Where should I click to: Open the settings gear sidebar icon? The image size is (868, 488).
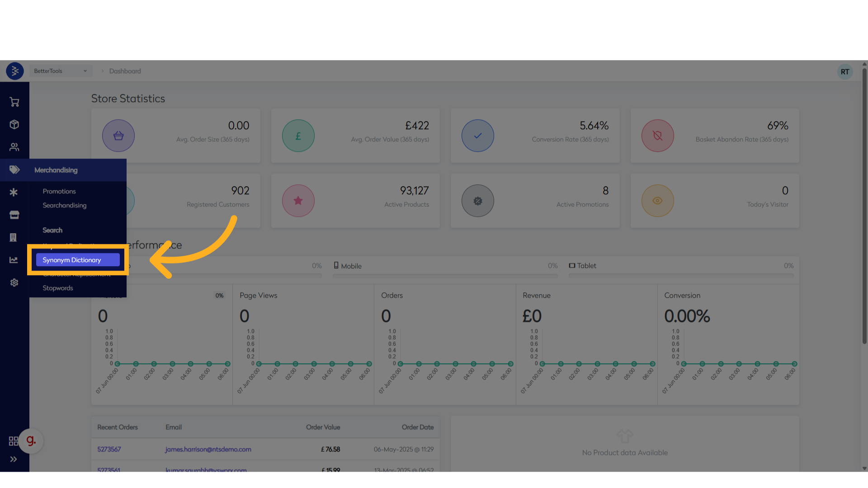[x=14, y=283]
